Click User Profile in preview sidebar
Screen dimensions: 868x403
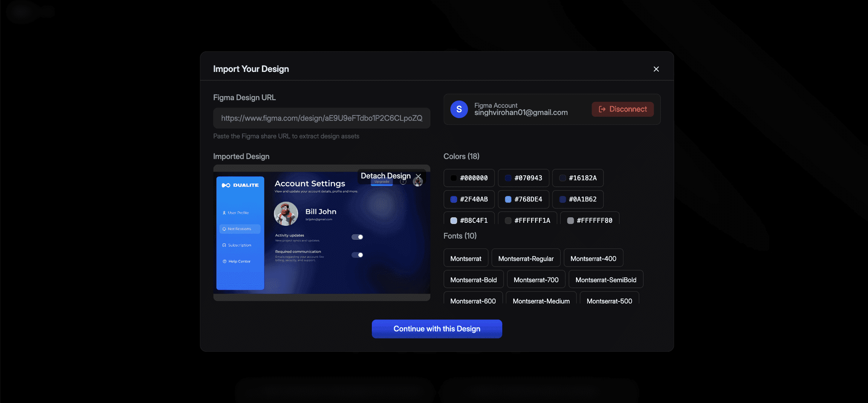coord(235,213)
